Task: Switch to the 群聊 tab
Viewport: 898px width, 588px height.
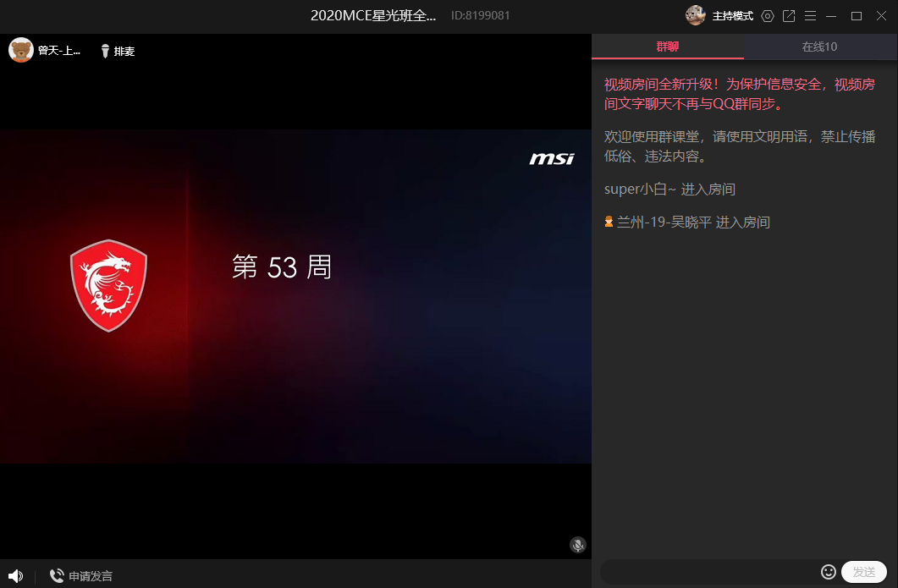Action: pos(668,47)
